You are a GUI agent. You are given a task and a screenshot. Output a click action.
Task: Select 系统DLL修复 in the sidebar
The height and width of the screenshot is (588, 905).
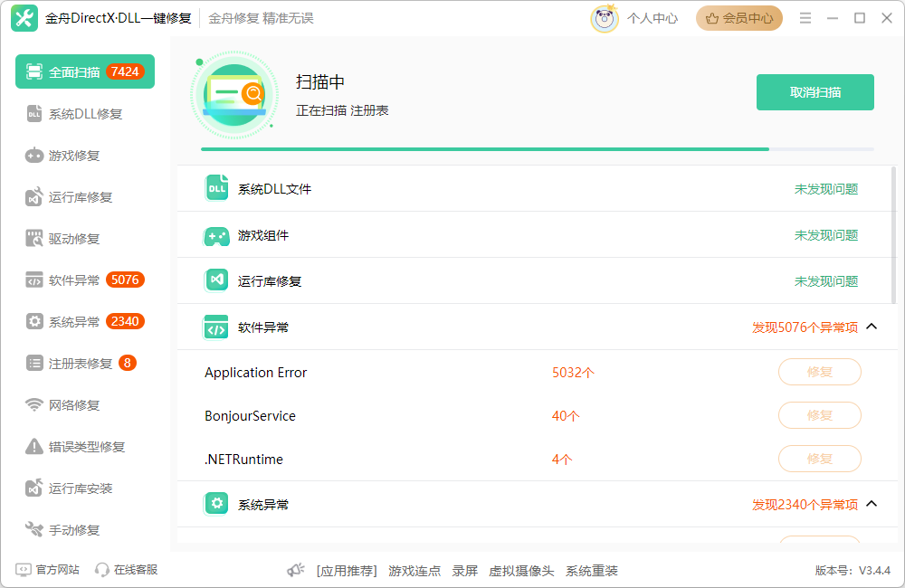(x=84, y=113)
